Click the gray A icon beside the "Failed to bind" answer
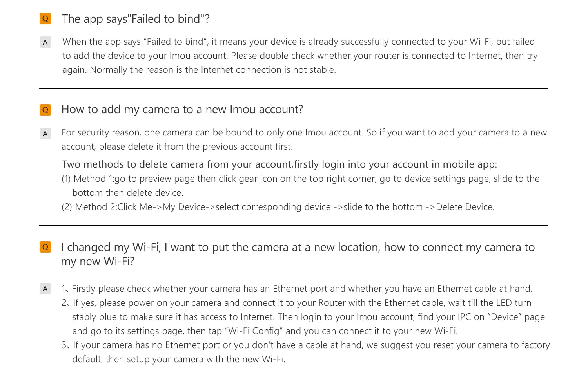 [45, 42]
